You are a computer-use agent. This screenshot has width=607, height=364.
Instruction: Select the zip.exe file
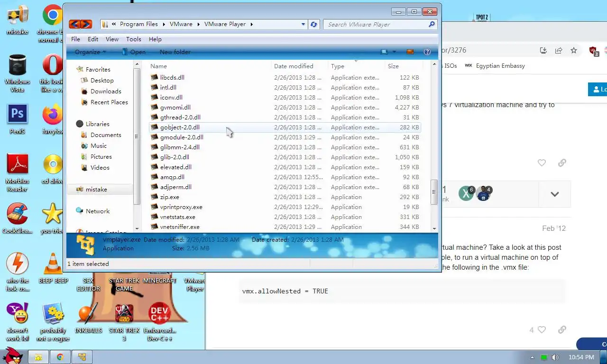coord(285,197)
